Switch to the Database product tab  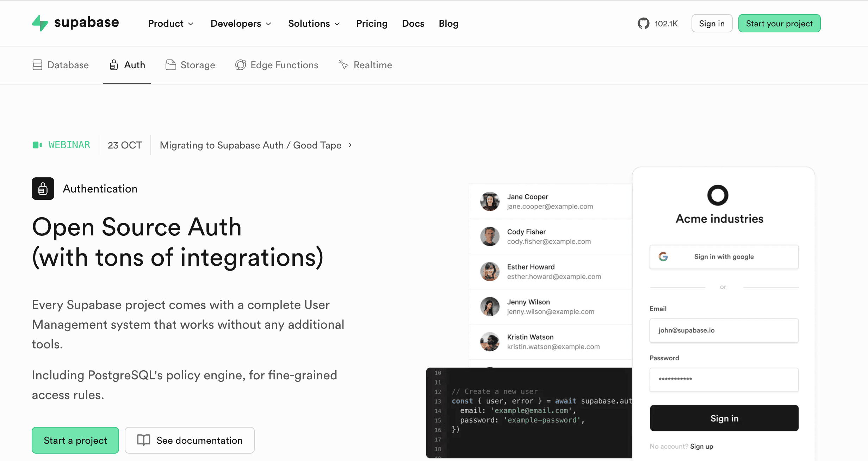(x=61, y=65)
